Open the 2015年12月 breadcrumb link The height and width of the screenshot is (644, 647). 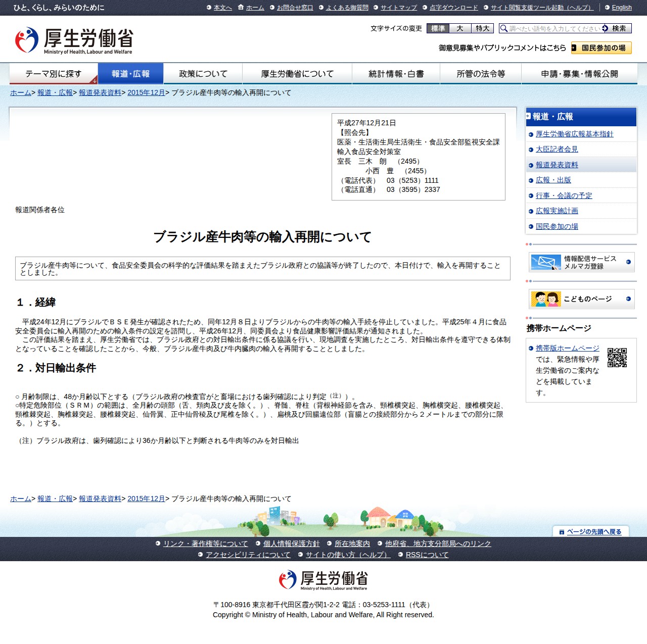point(146,92)
